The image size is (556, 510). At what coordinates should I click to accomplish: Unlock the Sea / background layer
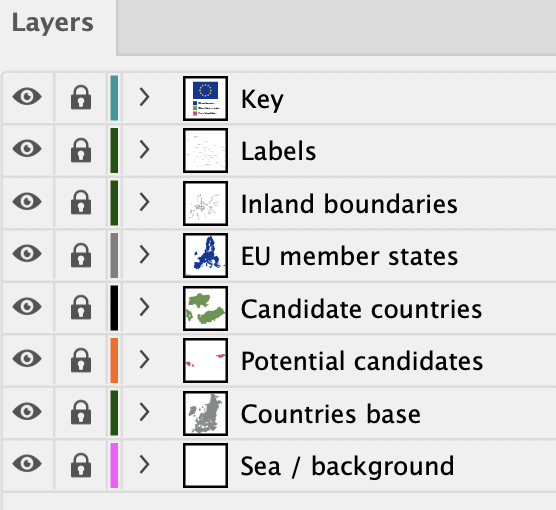[x=81, y=465]
